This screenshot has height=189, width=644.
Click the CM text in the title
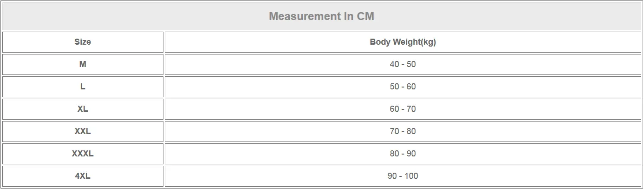tap(365, 16)
